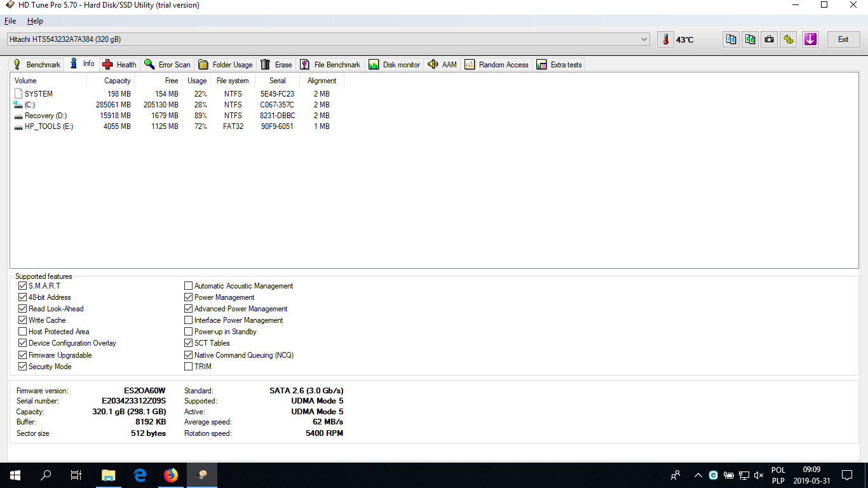
Task: Open the AAM tab
Action: [x=442, y=64]
